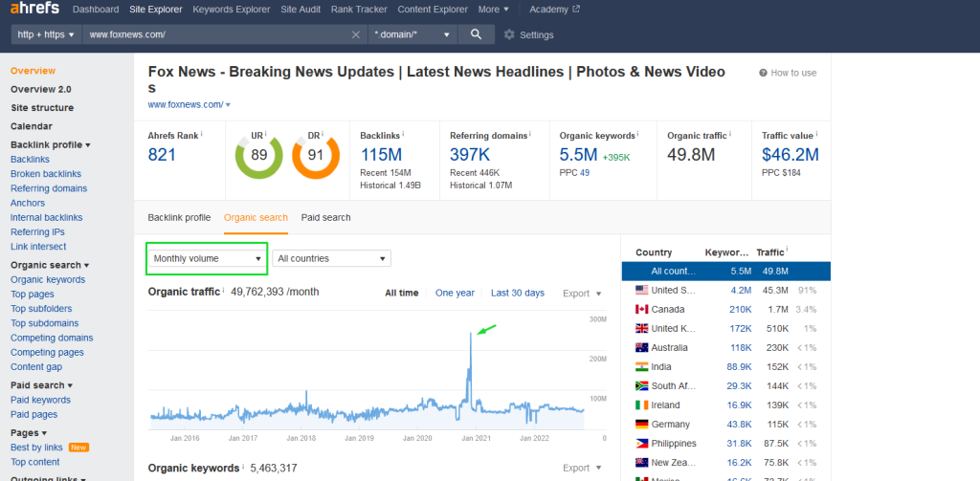The height and width of the screenshot is (481, 980).
Task: Open the All countries dropdown
Action: pos(331,258)
